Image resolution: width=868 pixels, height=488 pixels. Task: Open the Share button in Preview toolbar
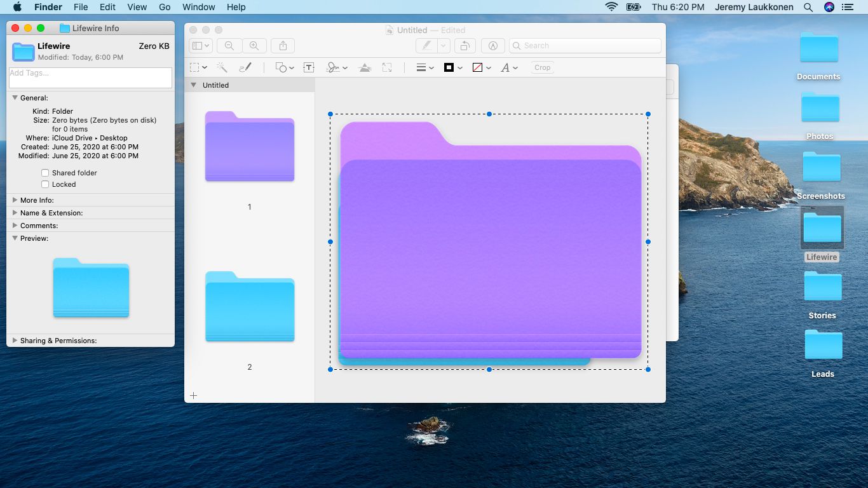pyautogui.click(x=283, y=46)
